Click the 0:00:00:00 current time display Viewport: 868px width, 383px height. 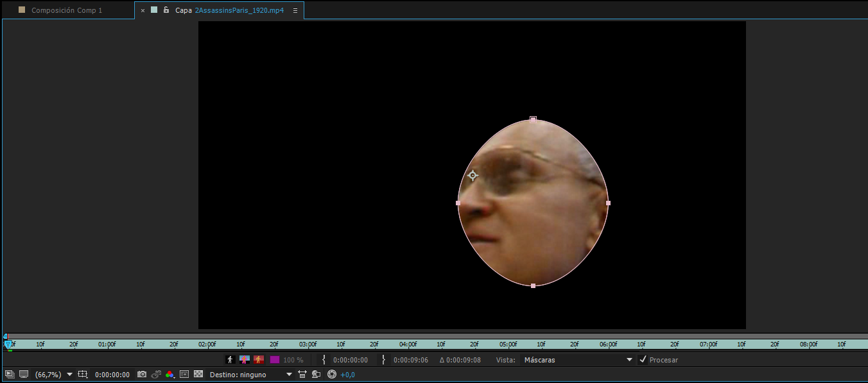pos(112,374)
